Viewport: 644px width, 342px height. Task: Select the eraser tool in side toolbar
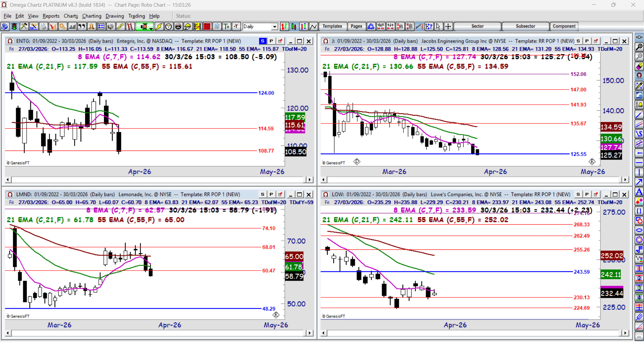coord(639,66)
